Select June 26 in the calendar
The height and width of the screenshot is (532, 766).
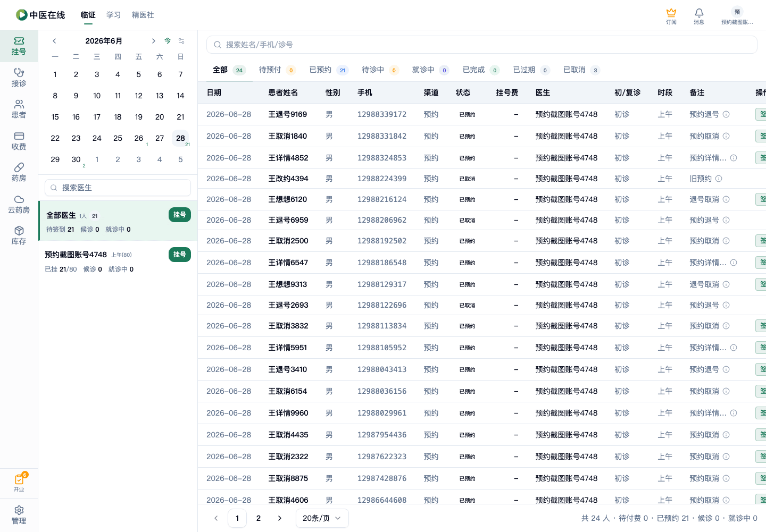pyautogui.click(x=139, y=138)
